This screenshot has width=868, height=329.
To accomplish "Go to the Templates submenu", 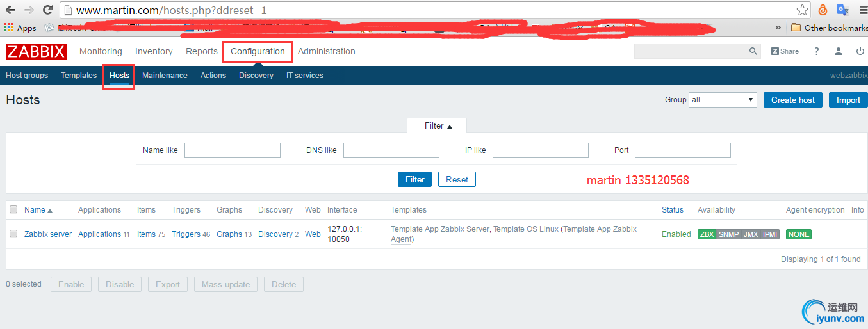I will [79, 76].
